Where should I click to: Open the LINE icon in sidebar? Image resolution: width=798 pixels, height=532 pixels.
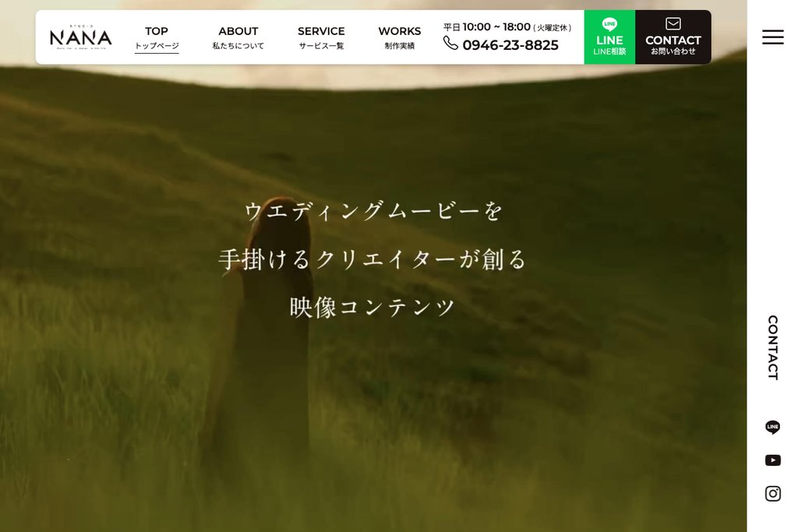(772, 427)
